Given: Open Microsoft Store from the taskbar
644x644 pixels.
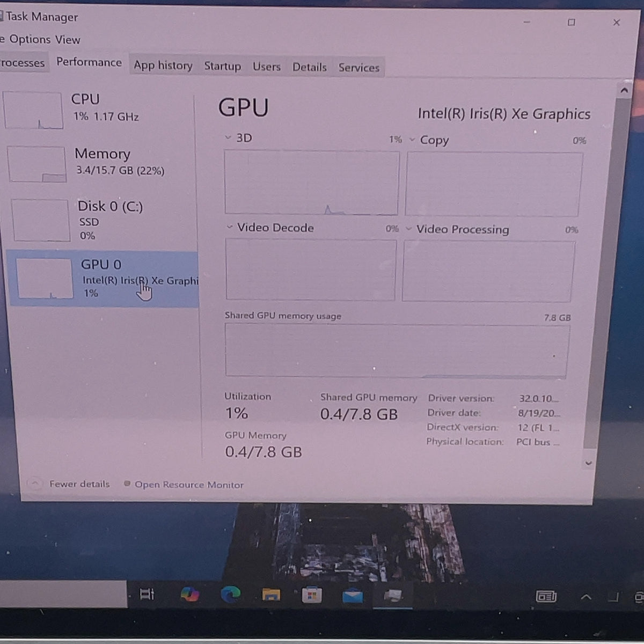Looking at the screenshot, I should point(312,595).
